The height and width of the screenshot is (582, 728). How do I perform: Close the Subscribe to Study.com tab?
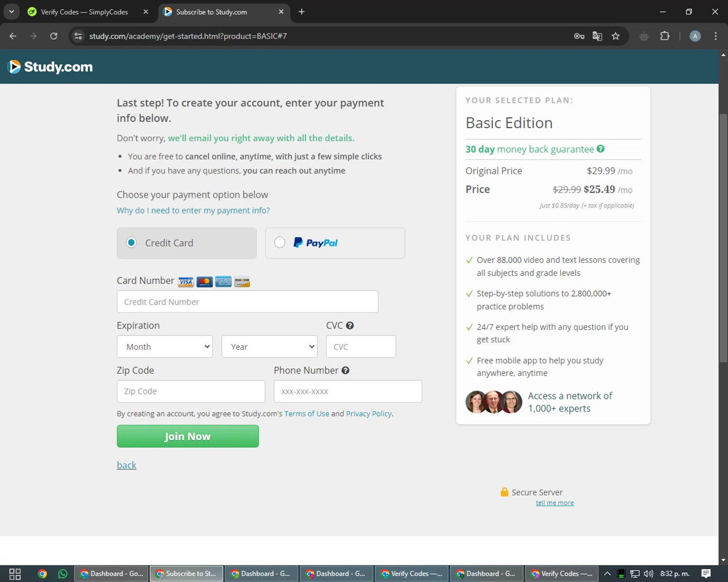[x=281, y=12]
